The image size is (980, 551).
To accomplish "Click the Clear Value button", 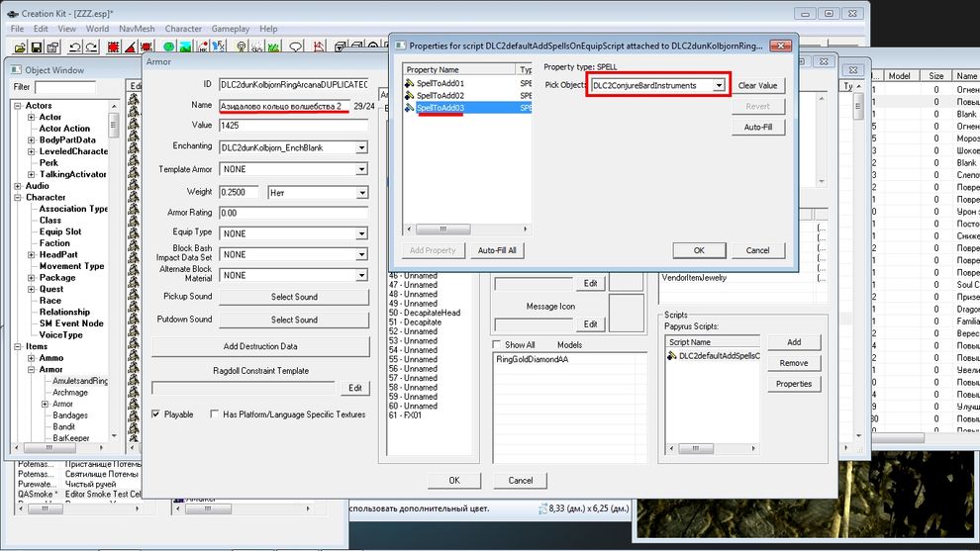I will (x=757, y=86).
